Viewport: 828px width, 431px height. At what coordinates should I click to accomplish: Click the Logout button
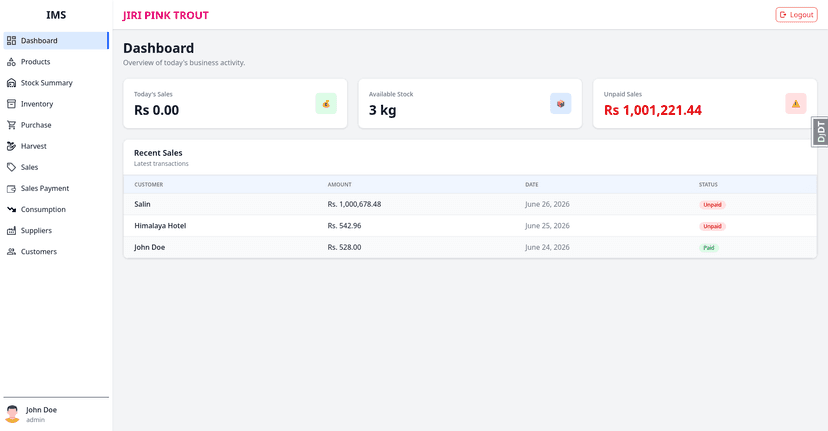(x=796, y=15)
